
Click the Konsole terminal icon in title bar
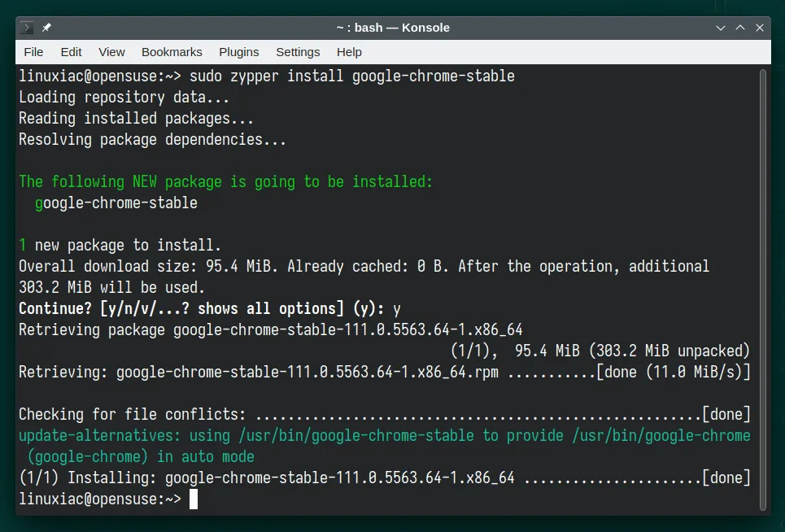coord(28,28)
